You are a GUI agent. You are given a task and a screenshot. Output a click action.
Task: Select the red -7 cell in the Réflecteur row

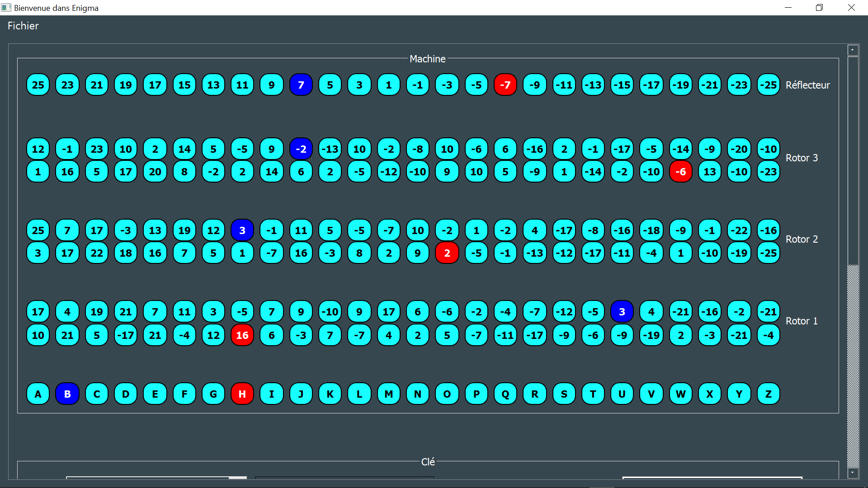[505, 84]
